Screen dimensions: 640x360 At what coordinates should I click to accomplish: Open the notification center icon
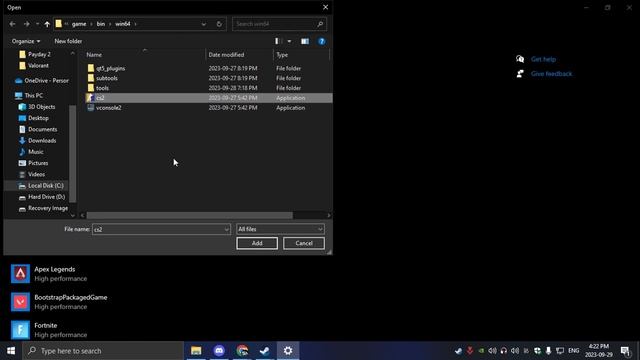coord(625,351)
